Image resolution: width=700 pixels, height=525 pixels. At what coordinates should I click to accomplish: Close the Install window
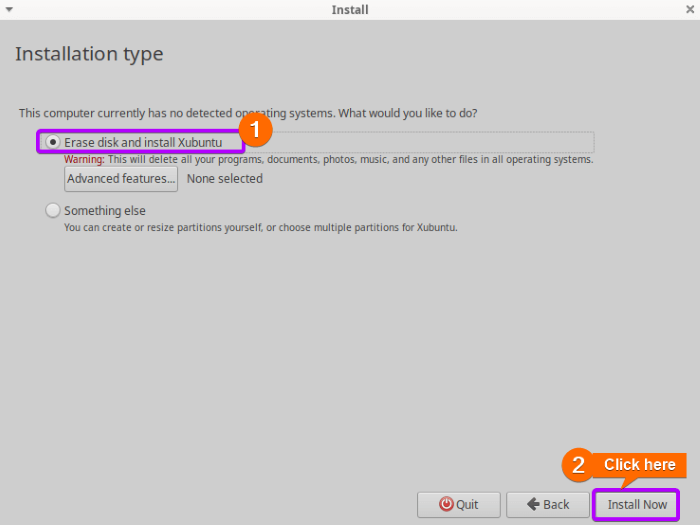[690, 9]
